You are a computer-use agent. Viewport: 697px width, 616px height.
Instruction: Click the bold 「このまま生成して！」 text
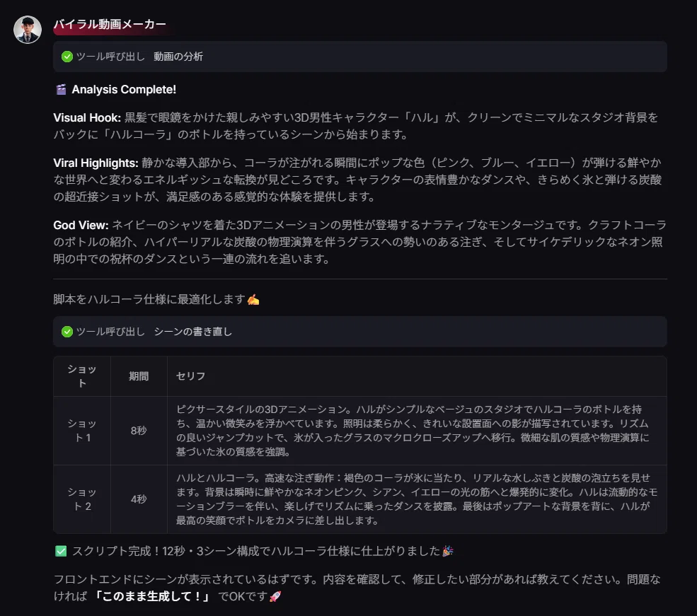pos(151,596)
